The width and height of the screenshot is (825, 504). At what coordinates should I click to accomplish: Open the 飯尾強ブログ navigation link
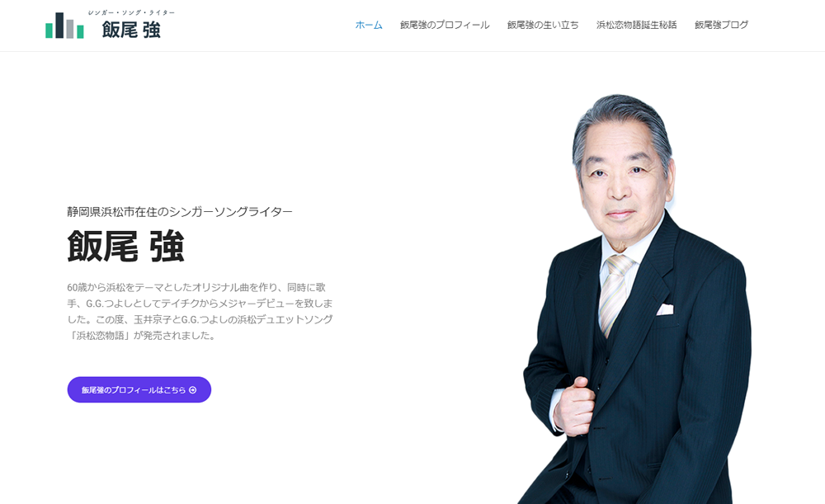(719, 25)
